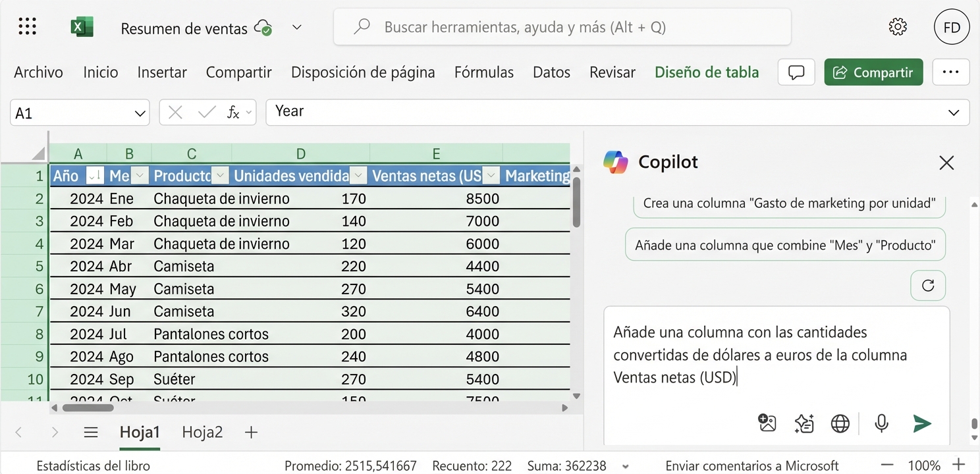Open the document title dropdown chevron
This screenshot has height=474, width=980.
(x=296, y=28)
